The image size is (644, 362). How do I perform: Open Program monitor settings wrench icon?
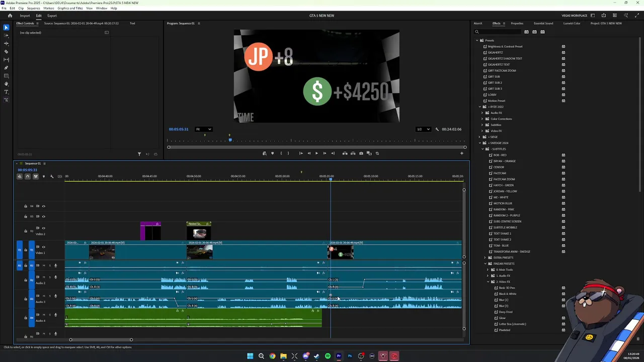(437, 129)
